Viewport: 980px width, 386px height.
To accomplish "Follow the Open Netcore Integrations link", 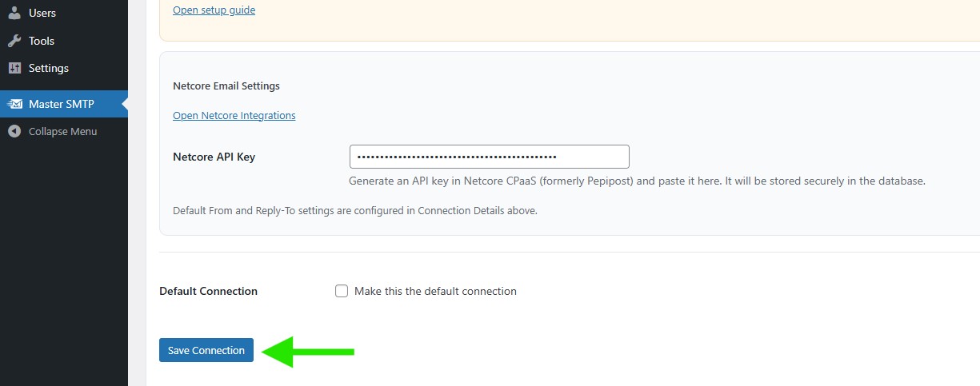I will [x=234, y=115].
